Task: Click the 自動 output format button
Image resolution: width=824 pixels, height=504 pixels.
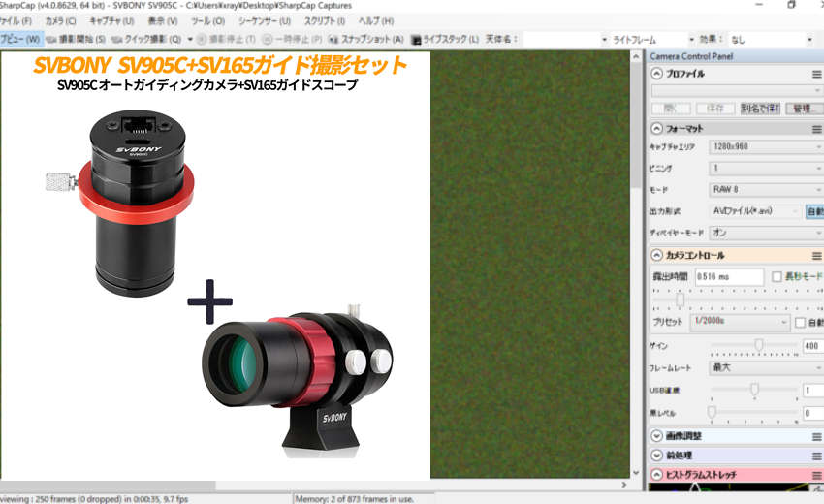Action: (x=814, y=211)
